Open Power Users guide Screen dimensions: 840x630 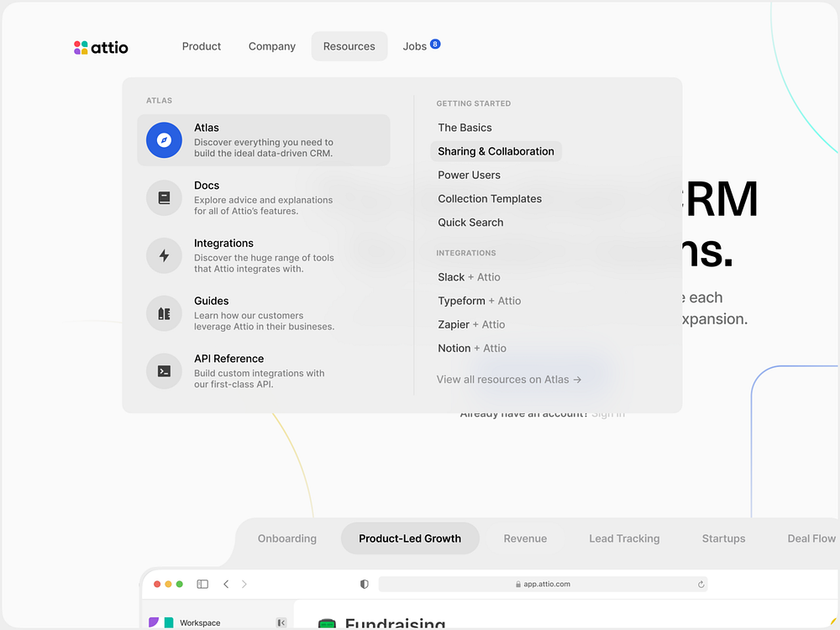[x=469, y=176]
